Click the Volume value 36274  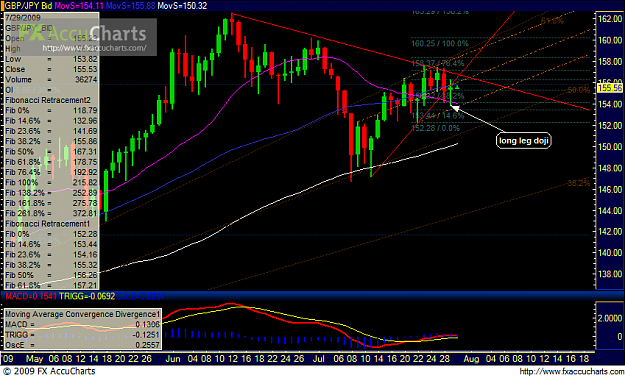[x=86, y=80]
